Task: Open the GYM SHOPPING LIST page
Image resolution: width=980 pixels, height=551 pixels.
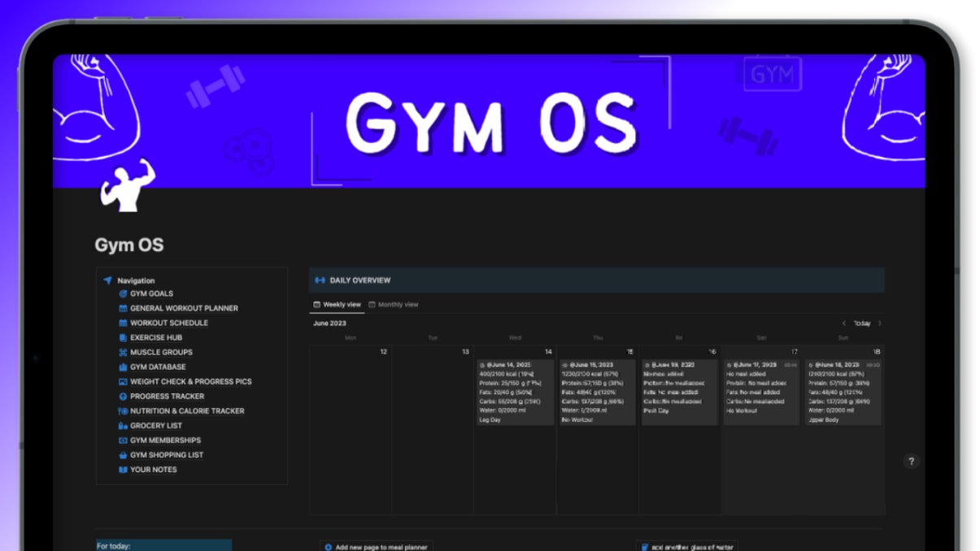Action: (167, 455)
